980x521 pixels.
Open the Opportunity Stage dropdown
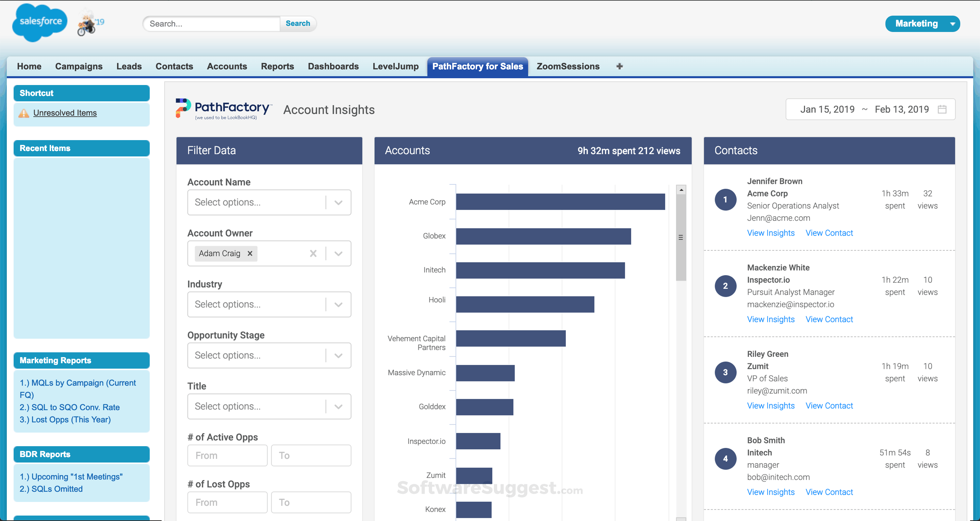click(338, 355)
